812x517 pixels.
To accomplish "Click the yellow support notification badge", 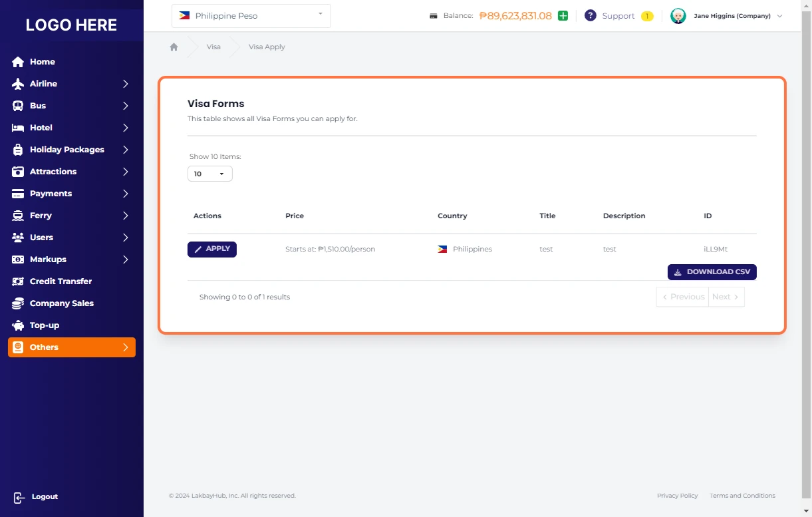I will (646, 16).
